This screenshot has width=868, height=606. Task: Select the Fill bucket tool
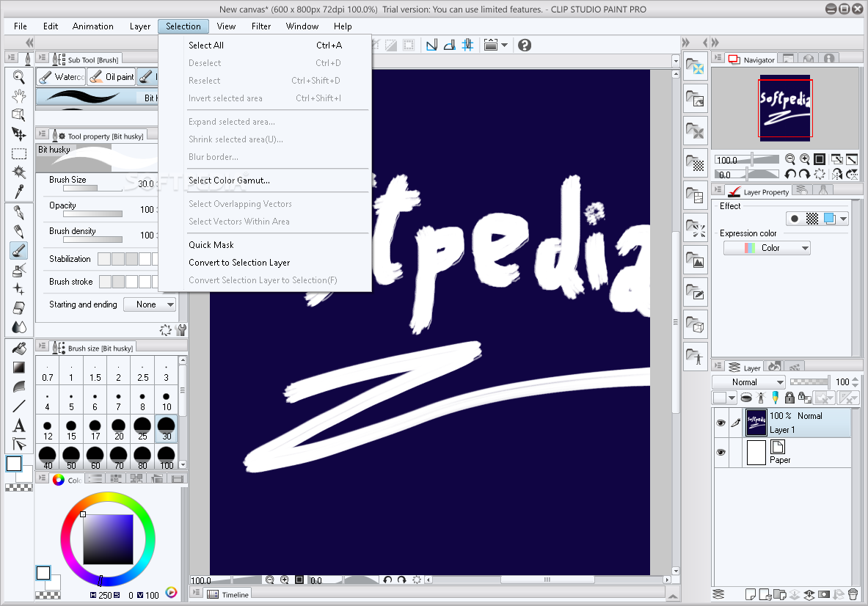(19, 348)
